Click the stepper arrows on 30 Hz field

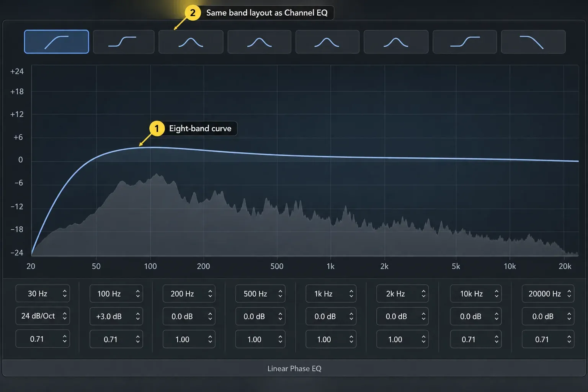(64, 294)
